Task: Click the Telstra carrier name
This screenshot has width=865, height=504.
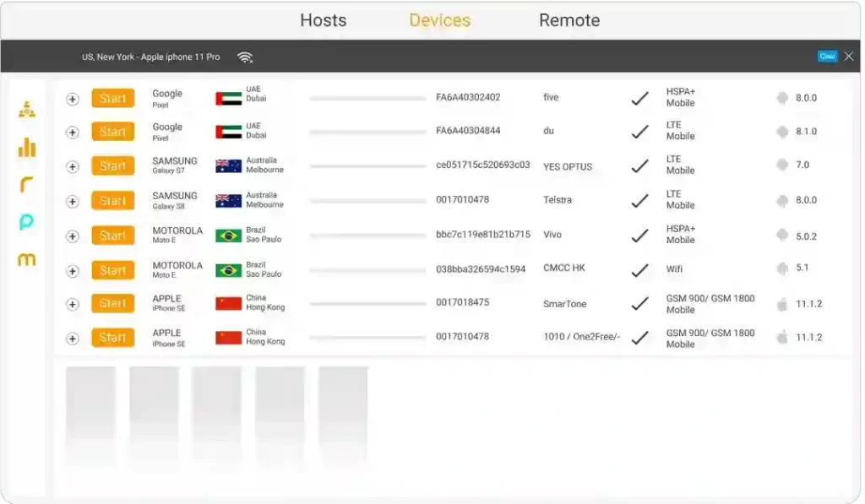Action: point(558,199)
